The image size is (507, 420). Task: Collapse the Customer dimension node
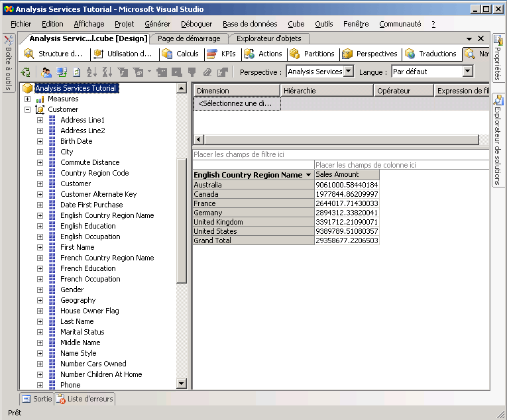(27, 109)
